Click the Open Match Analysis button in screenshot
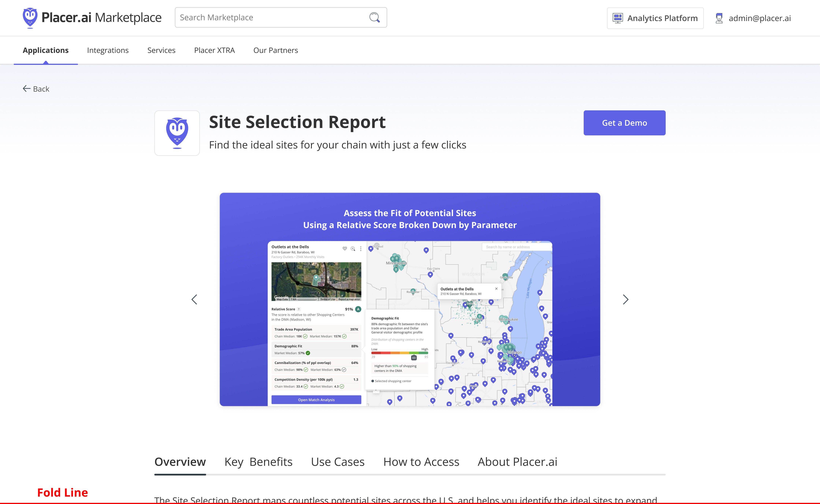The width and height of the screenshot is (820, 504). (x=316, y=400)
